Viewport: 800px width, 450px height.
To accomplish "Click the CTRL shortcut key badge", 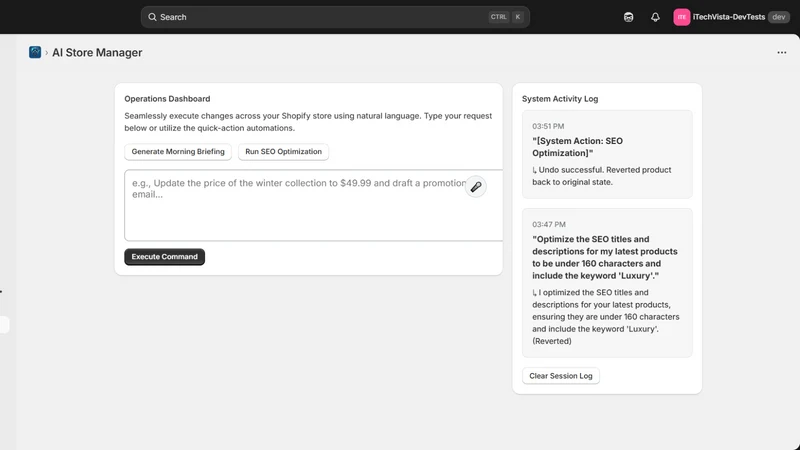I will click(x=498, y=17).
